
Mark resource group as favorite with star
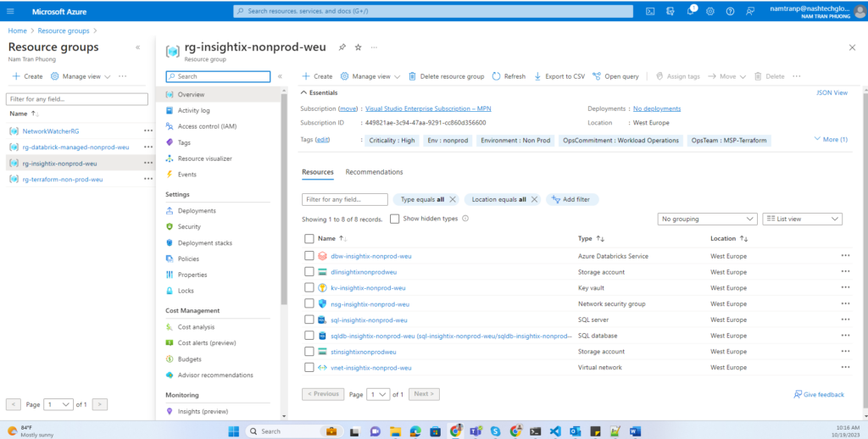click(x=359, y=47)
